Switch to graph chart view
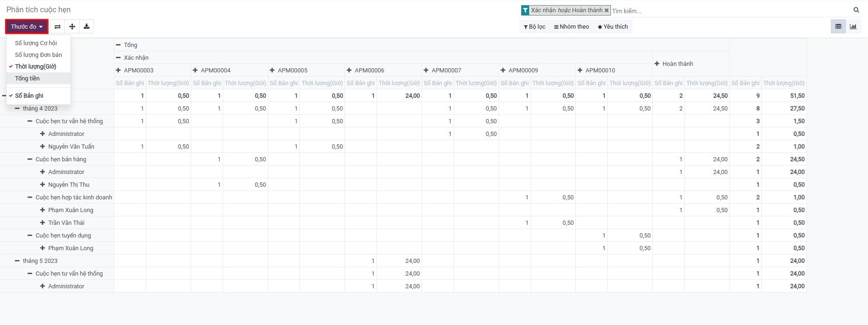Image resolution: width=868 pixels, height=325 pixels. click(x=853, y=27)
